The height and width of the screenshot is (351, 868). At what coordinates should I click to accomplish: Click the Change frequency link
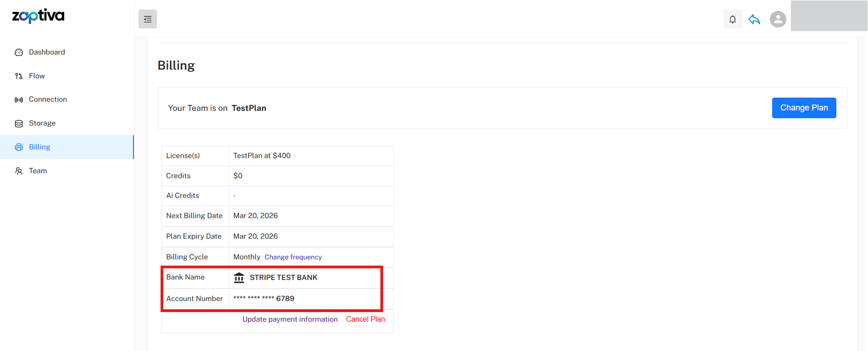pos(293,257)
